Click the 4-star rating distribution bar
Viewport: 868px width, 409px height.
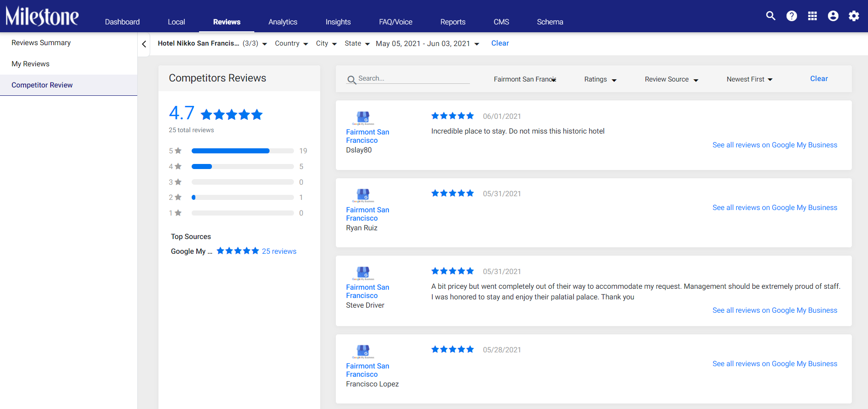(x=243, y=167)
